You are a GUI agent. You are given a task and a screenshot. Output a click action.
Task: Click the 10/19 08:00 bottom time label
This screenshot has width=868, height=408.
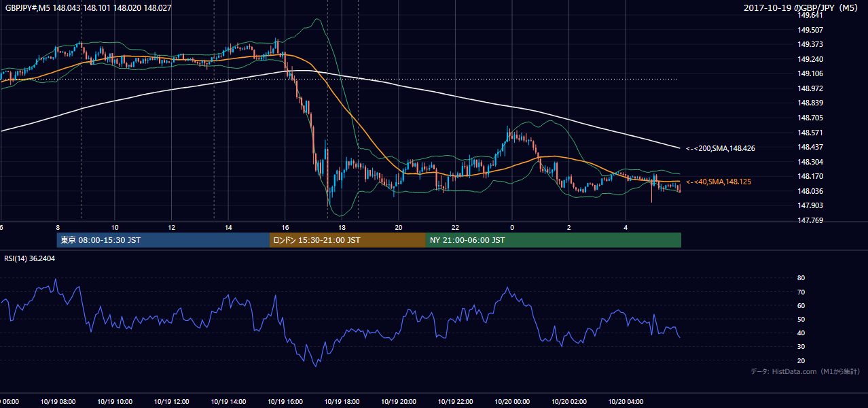coord(58,401)
